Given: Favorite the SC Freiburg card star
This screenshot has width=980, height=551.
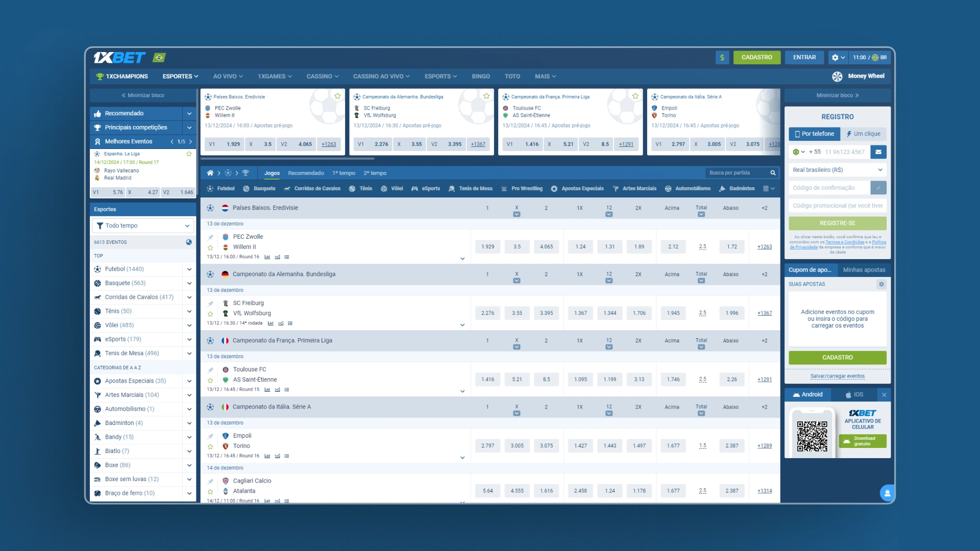Looking at the screenshot, I should click(486, 96).
